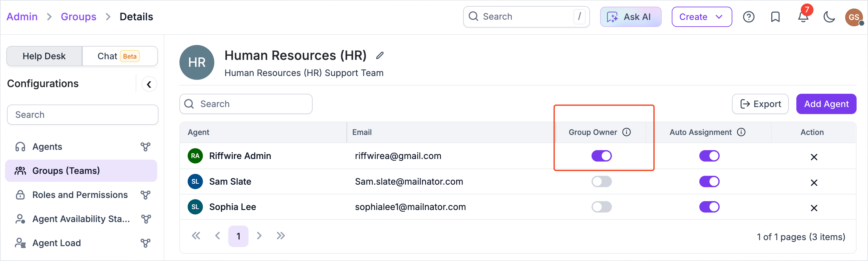Switch to the Chat Beta tab
The height and width of the screenshot is (261, 868).
point(120,56)
